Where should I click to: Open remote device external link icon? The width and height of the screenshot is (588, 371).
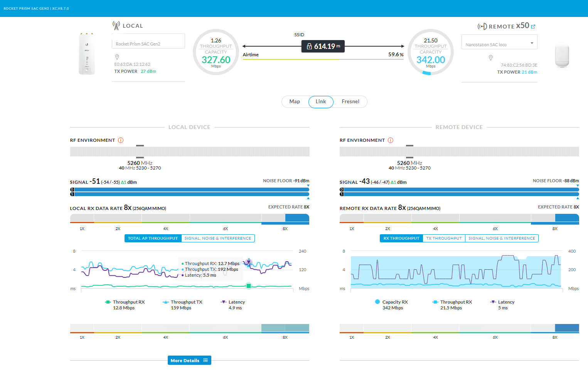[x=533, y=27]
